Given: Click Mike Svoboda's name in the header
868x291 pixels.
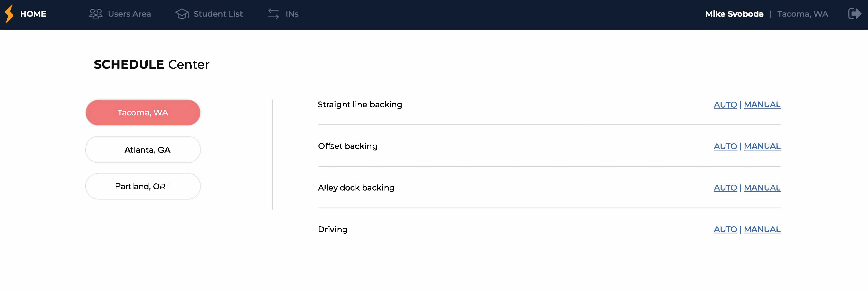Looking at the screenshot, I should tap(734, 14).
